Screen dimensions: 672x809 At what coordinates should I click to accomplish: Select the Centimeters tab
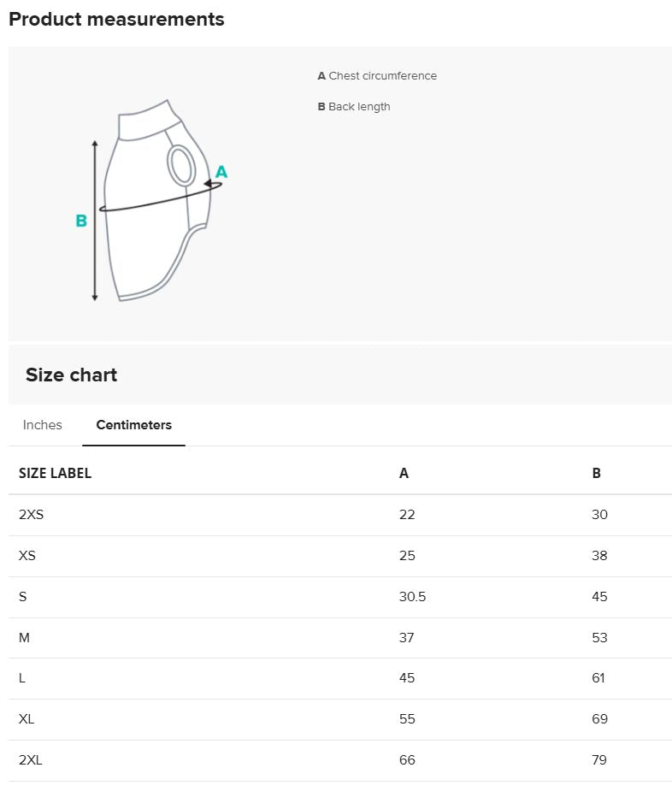pos(133,425)
